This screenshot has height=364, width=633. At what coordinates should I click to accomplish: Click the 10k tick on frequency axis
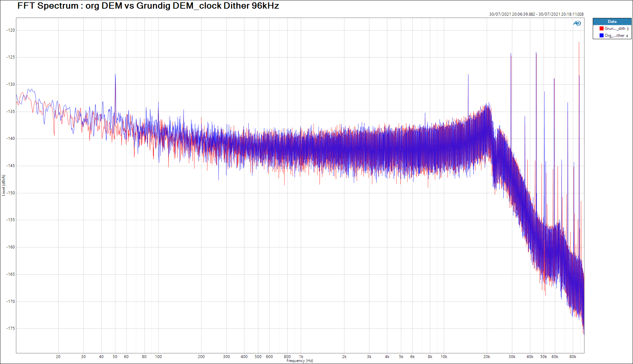tap(444, 357)
